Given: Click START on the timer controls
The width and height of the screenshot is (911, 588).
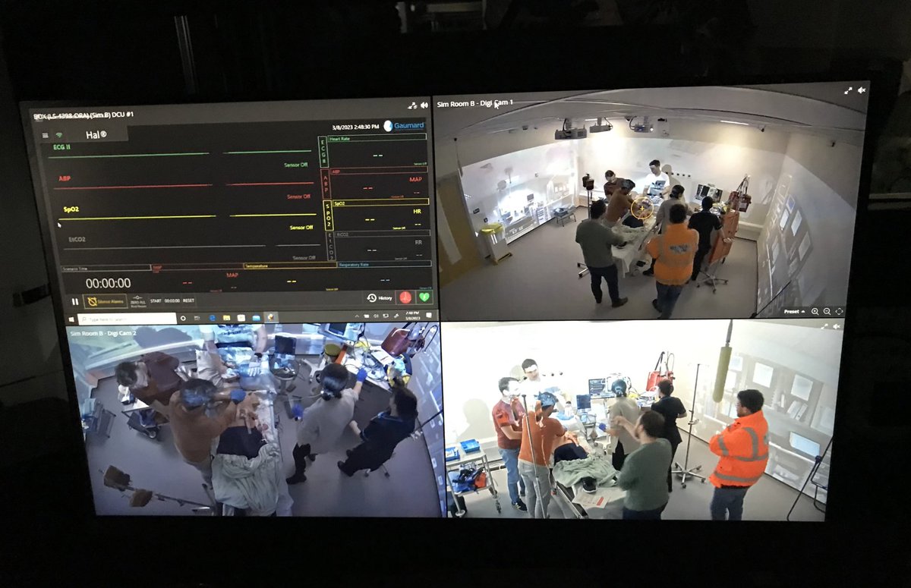Looking at the screenshot, I should [x=156, y=300].
